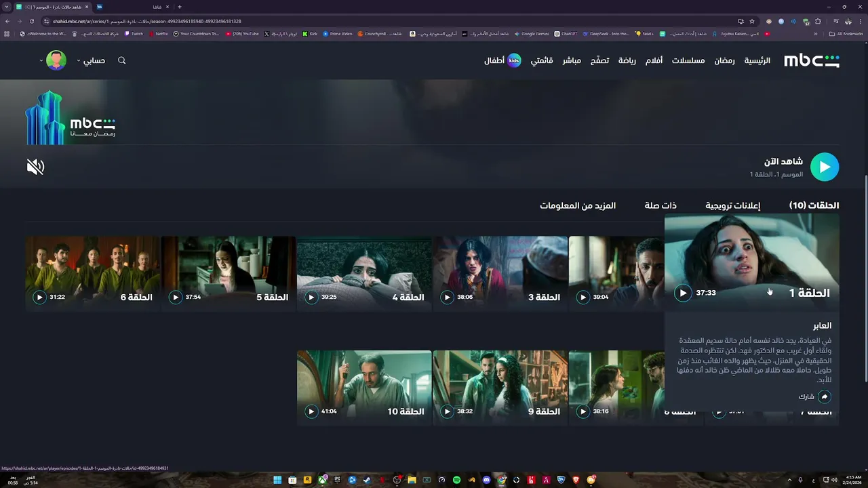The image size is (868, 488).
Task: Open the Twitch bookmark
Action: (134, 34)
